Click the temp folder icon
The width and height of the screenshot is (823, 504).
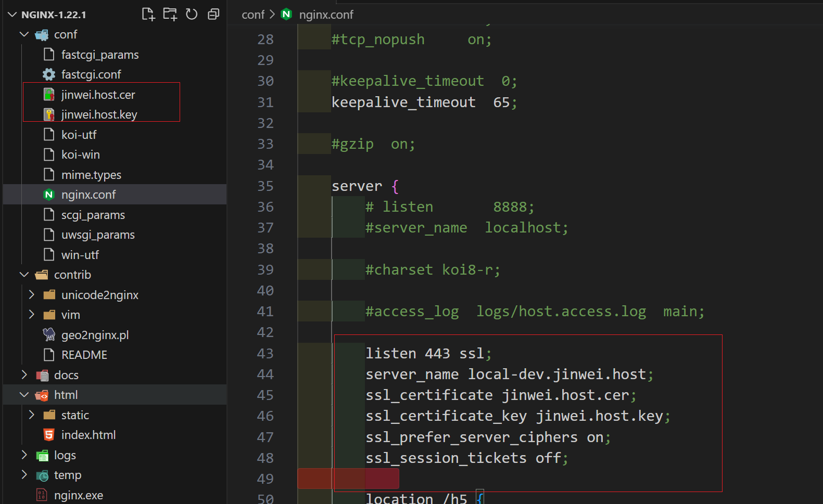42,475
